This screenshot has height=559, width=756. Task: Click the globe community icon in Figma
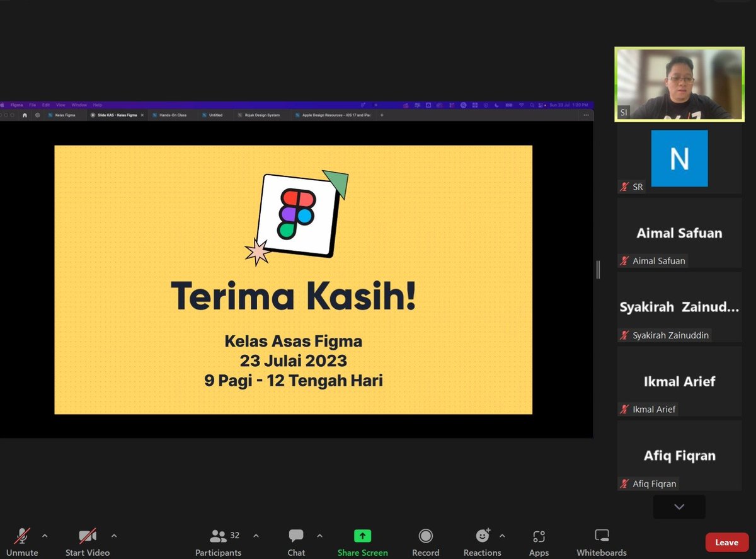[x=38, y=115]
